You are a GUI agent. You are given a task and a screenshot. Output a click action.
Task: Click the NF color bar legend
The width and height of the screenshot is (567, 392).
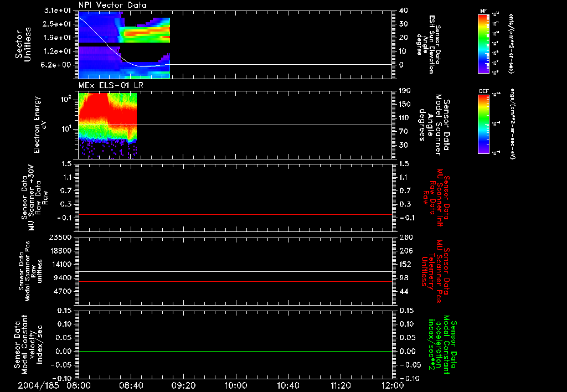483,44
